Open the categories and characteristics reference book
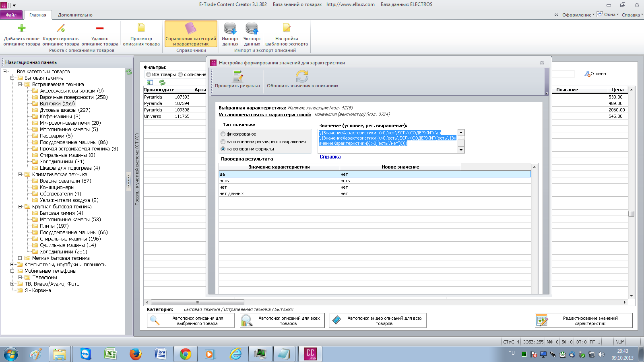 pos(191,34)
